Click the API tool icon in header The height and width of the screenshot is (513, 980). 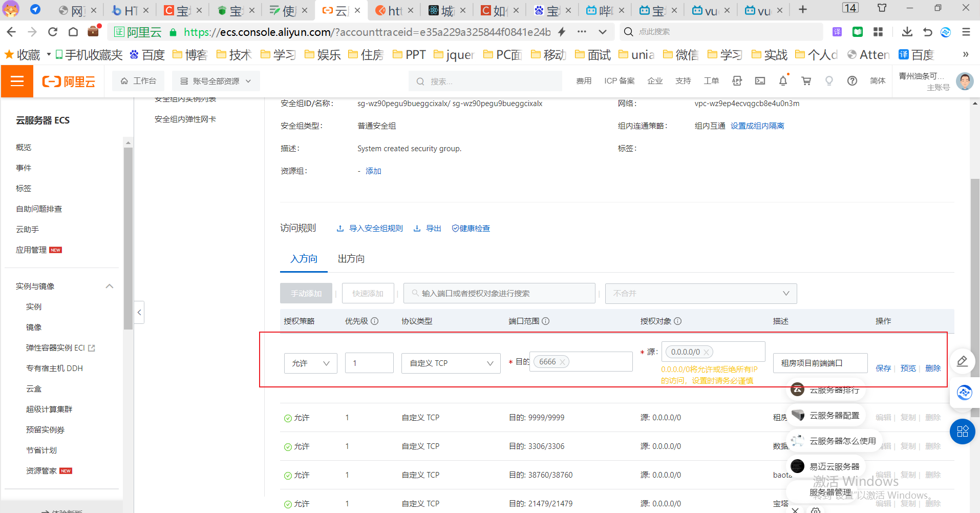tap(737, 81)
